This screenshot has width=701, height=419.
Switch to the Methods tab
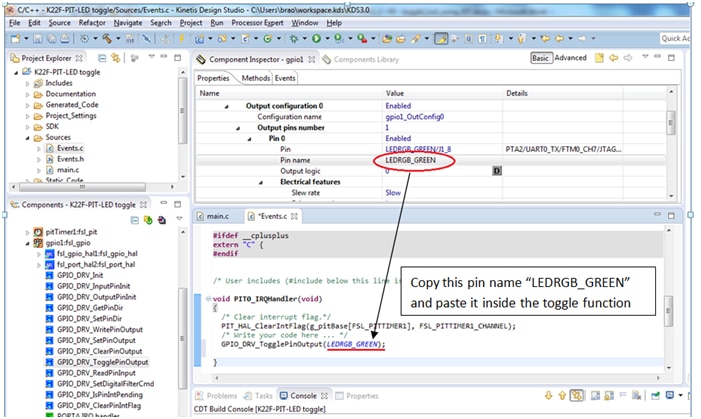coord(255,78)
